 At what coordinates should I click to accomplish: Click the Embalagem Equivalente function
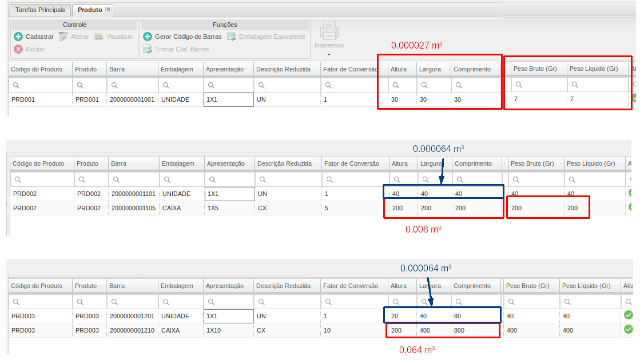267,37
